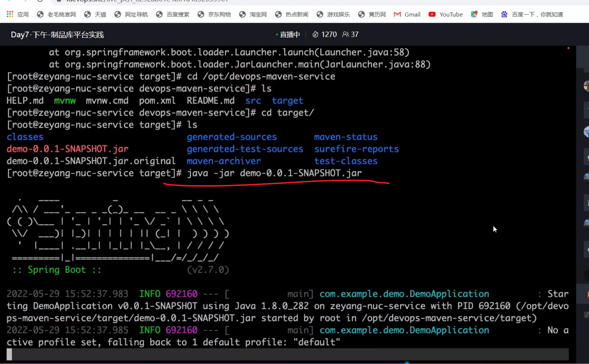Click the 'surefire-reports' directory name
The height and width of the screenshot is (364, 589).
[356, 149]
